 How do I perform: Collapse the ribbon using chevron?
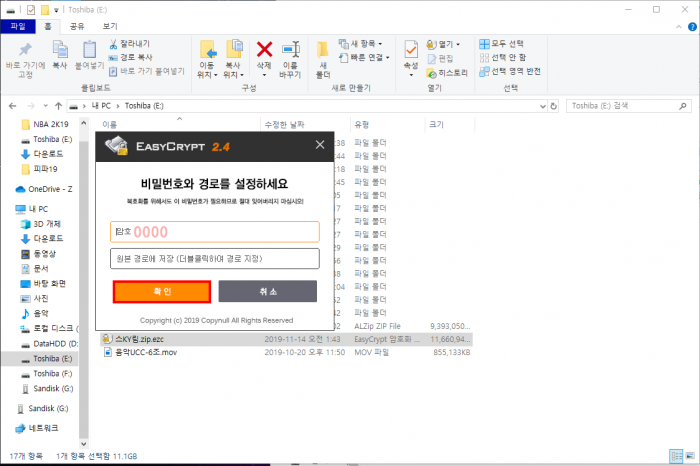click(679, 27)
